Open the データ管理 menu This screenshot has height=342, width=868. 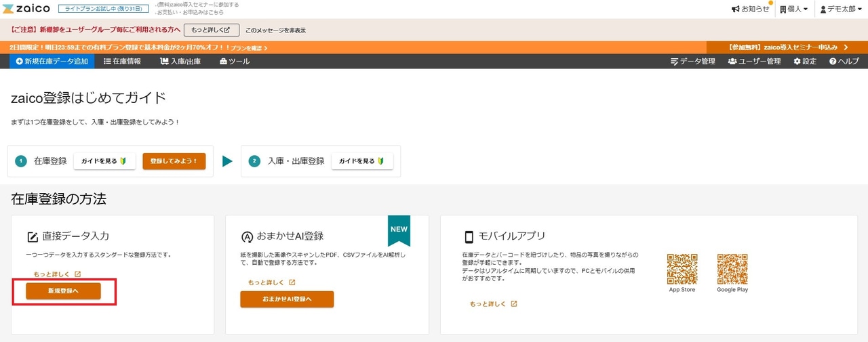[692, 61]
